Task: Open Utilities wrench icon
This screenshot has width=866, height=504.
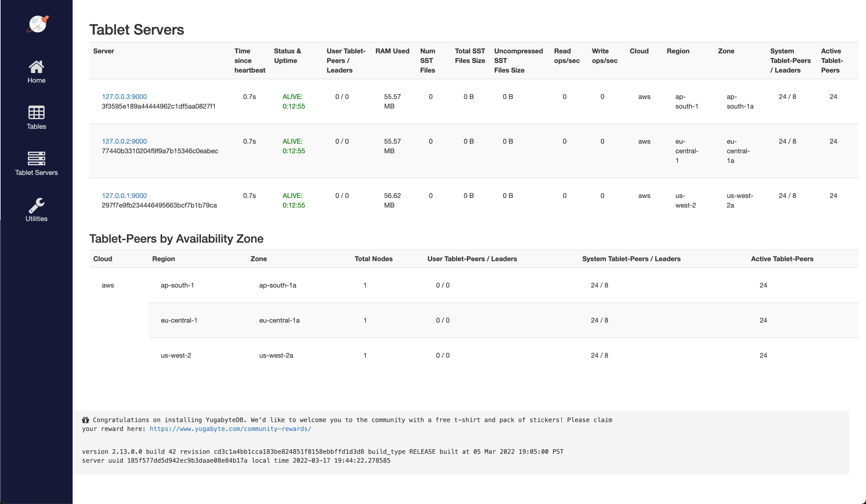Action: coord(37,205)
